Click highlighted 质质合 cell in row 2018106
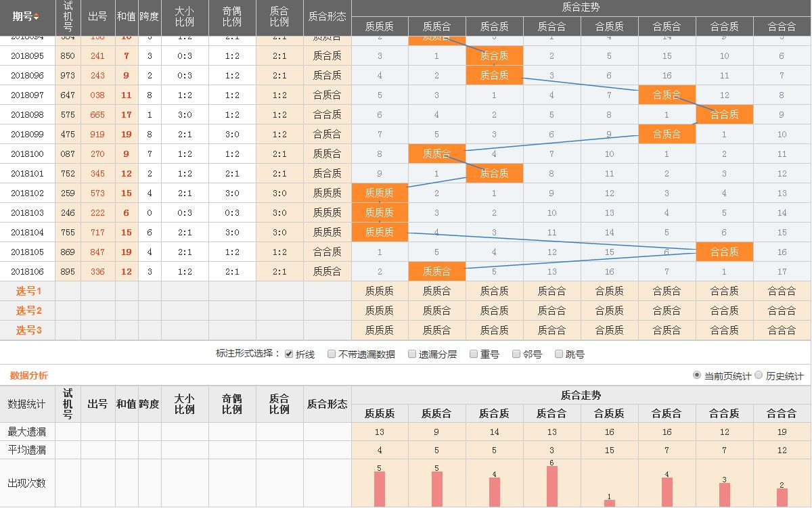812x508 pixels. point(437,272)
